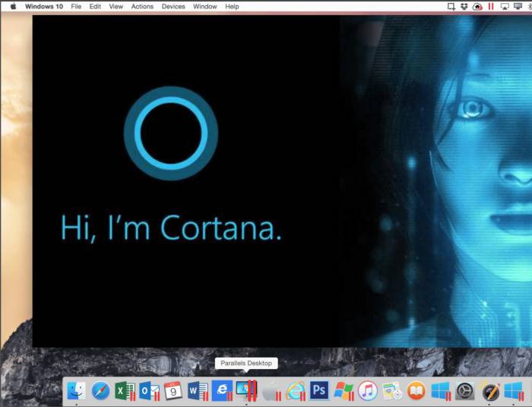Launch Word from the dock
Image resolution: width=532 pixels, height=407 pixels.
coord(198,391)
